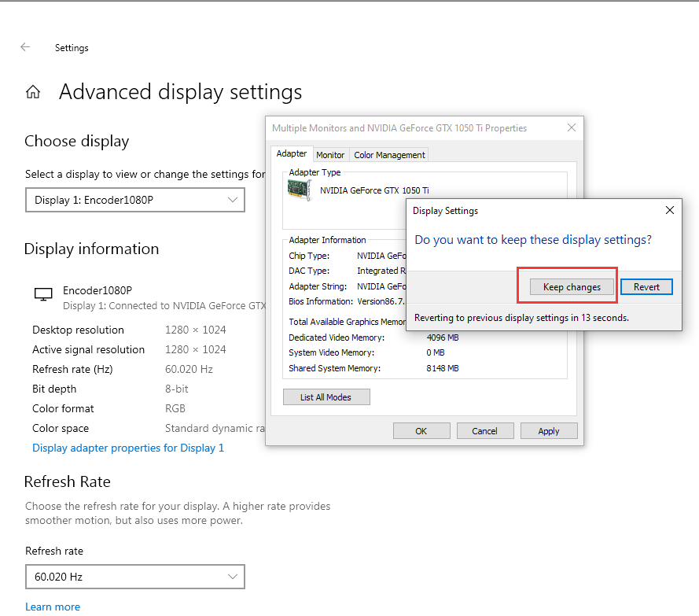This screenshot has height=616, width=699.
Task: Select the Adapter tab
Action: (x=292, y=153)
